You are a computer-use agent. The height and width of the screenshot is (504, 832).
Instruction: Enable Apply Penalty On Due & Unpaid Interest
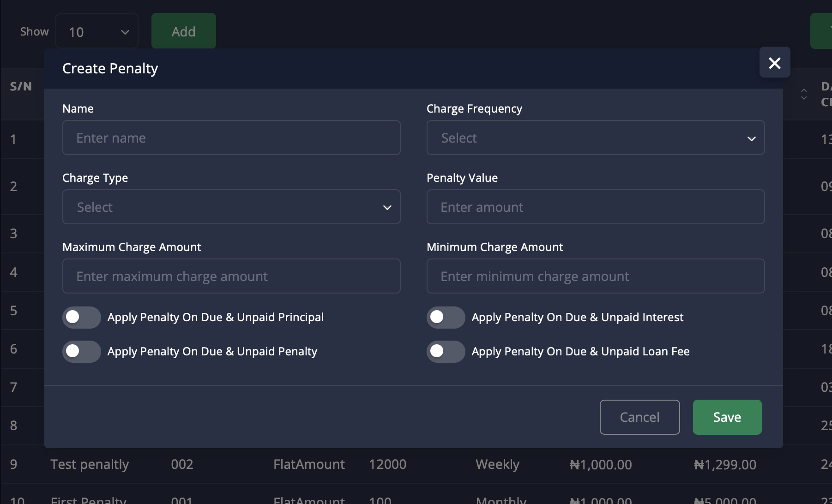[x=446, y=317]
